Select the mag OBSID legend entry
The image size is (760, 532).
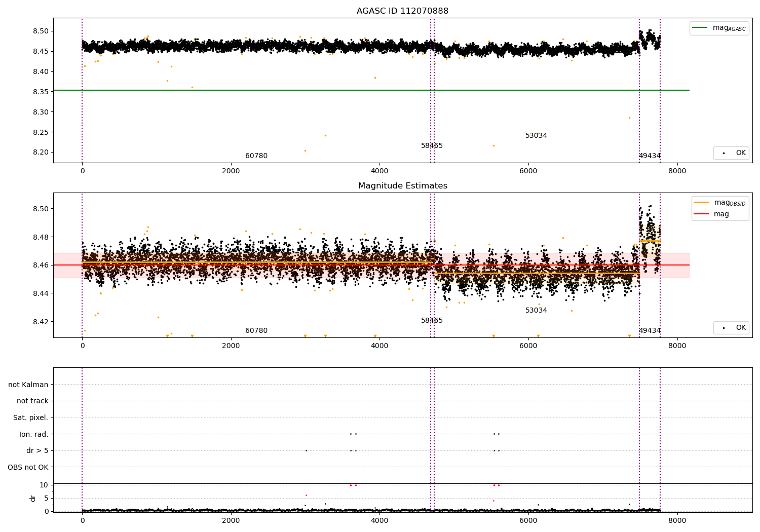click(x=719, y=203)
